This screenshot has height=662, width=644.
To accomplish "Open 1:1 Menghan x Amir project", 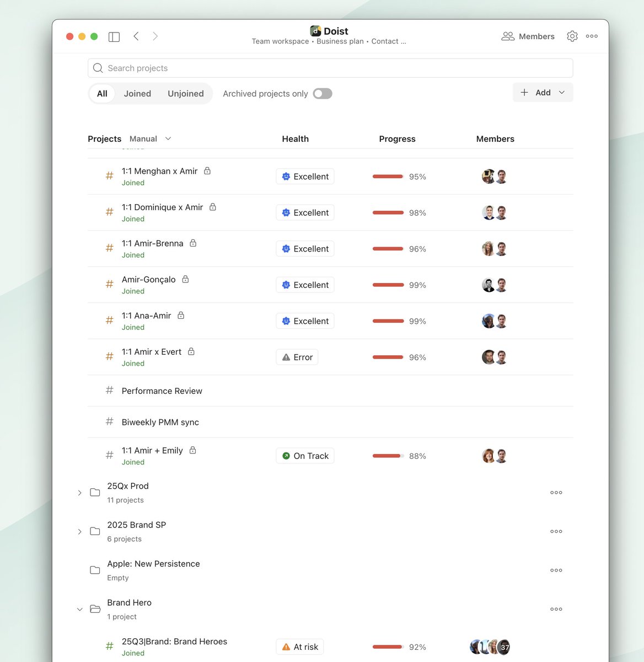I will (x=159, y=171).
